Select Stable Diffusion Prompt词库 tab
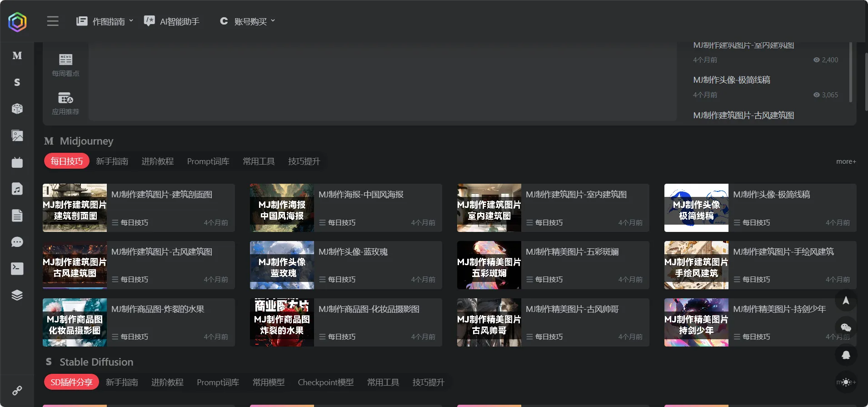Viewport: 868px width, 407px height. (218, 382)
